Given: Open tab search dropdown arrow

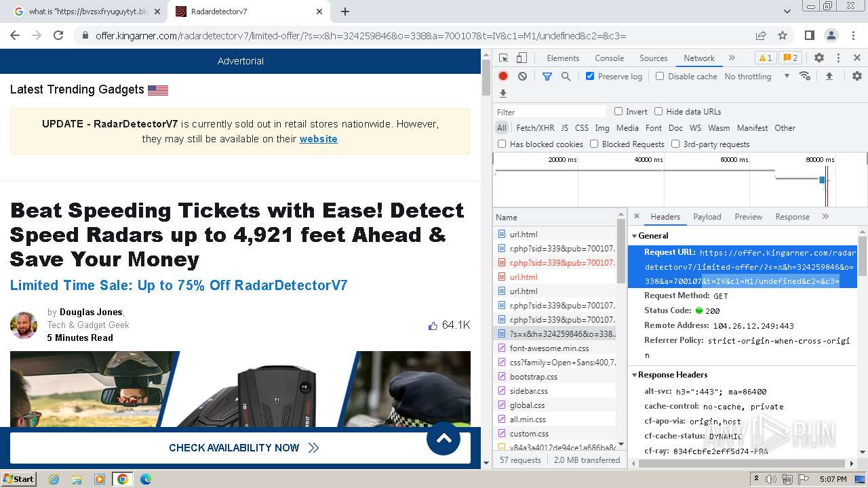Looking at the screenshot, I should tap(787, 12).
